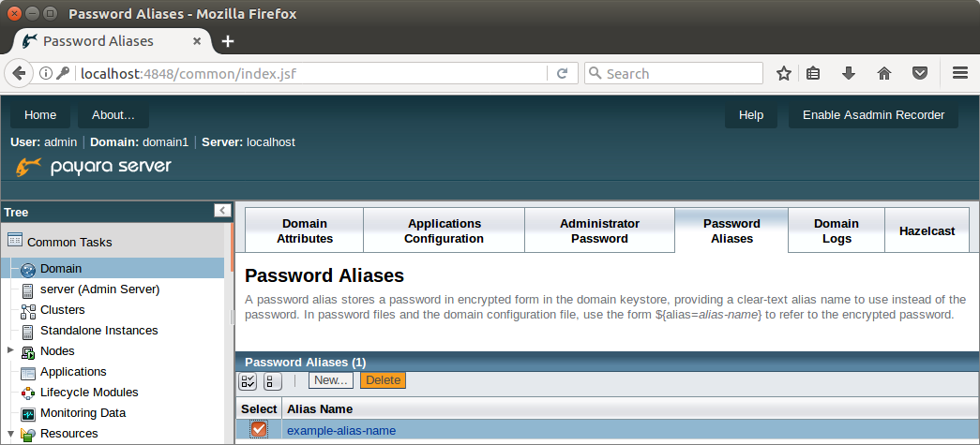Screen dimensions: 980x445
Task: Go to Firefox home page icon
Action: click(883, 73)
